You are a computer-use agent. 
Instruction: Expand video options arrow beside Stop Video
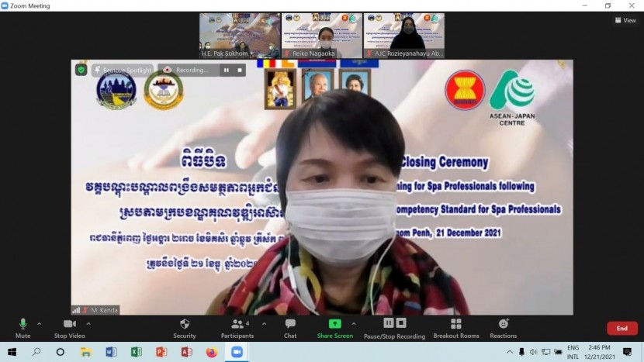(88, 323)
